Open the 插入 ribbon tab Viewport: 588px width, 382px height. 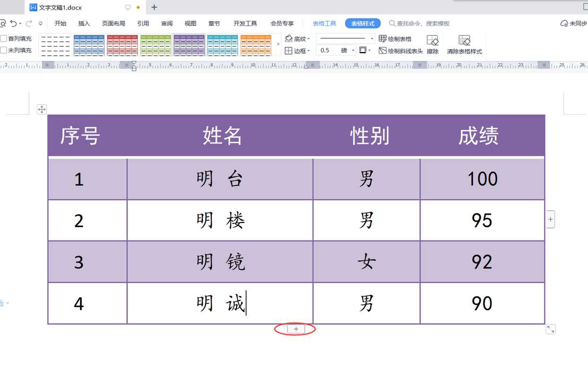[84, 23]
